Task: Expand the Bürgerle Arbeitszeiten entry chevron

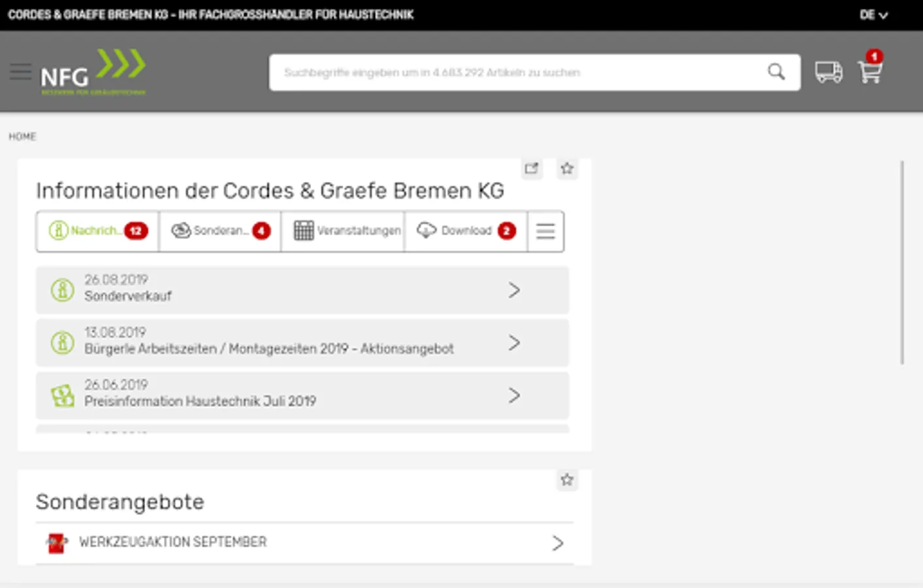Action: coord(515,343)
